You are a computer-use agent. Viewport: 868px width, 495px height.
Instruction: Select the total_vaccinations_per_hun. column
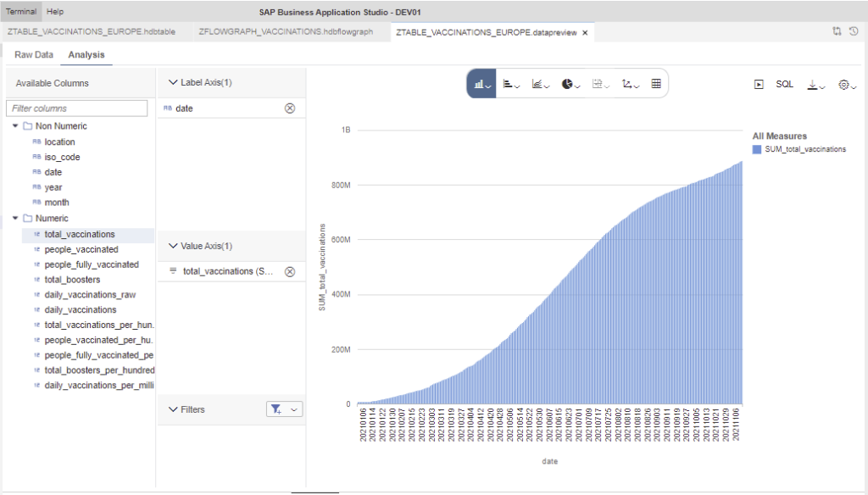tap(99, 325)
